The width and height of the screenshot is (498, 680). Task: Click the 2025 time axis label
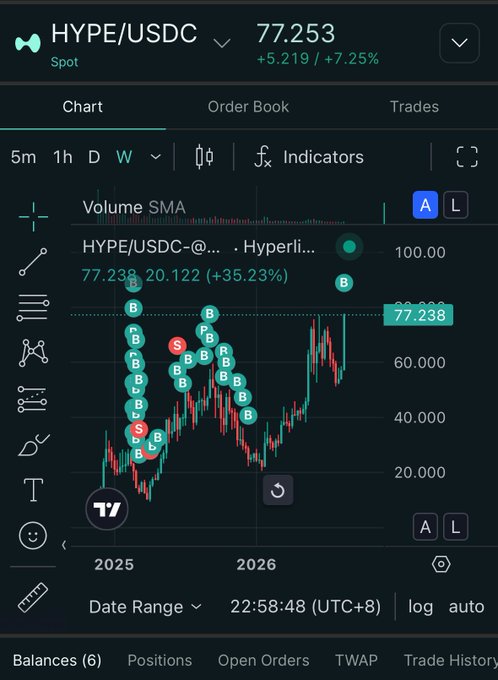coord(114,564)
